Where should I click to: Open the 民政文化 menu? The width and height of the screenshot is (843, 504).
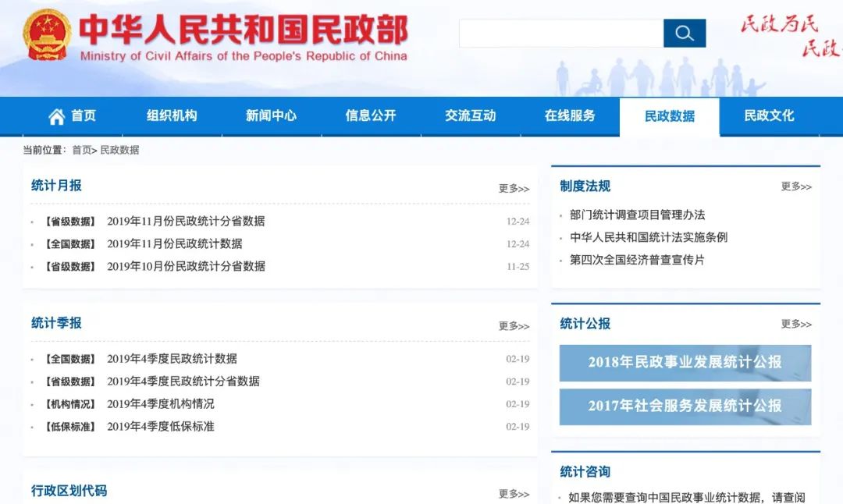(x=769, y=115)
